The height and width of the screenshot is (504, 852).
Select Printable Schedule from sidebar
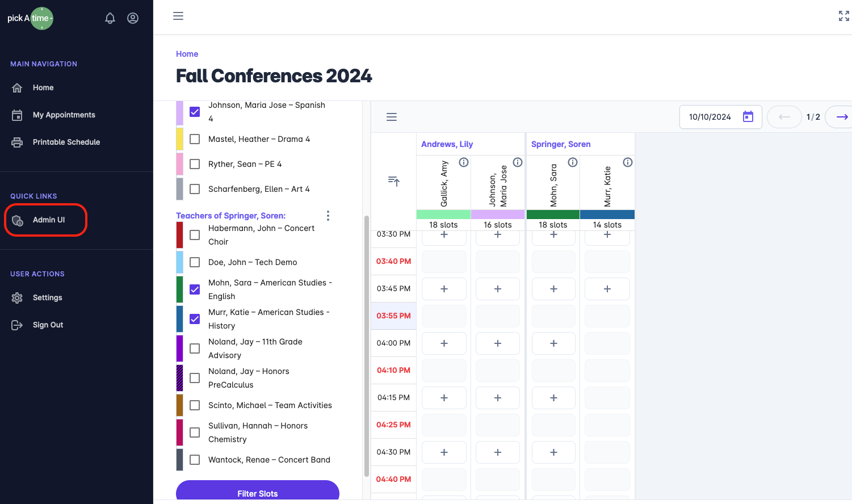(x=66, y=142)
